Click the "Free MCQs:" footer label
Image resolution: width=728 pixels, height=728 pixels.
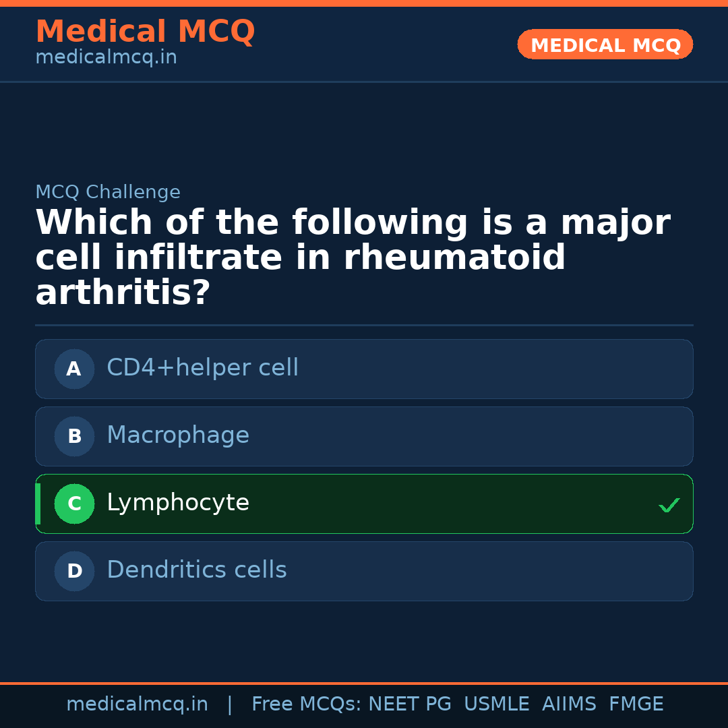click(x=306, y=704)
